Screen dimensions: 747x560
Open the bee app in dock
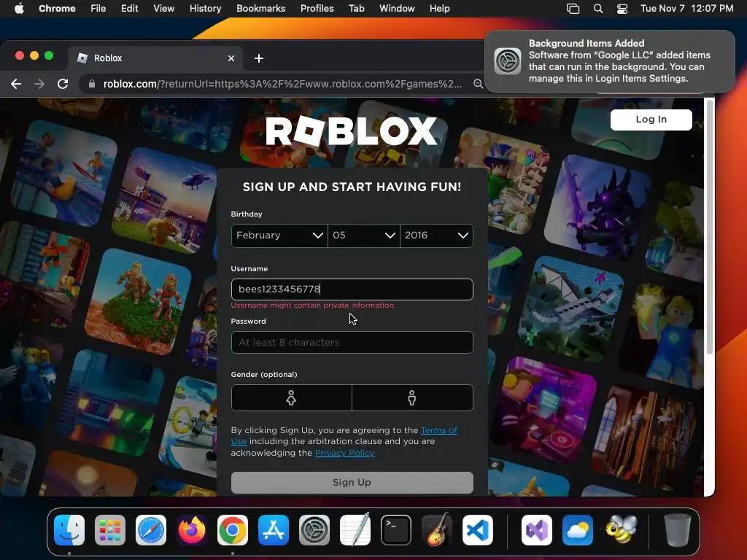pos(621,530)
